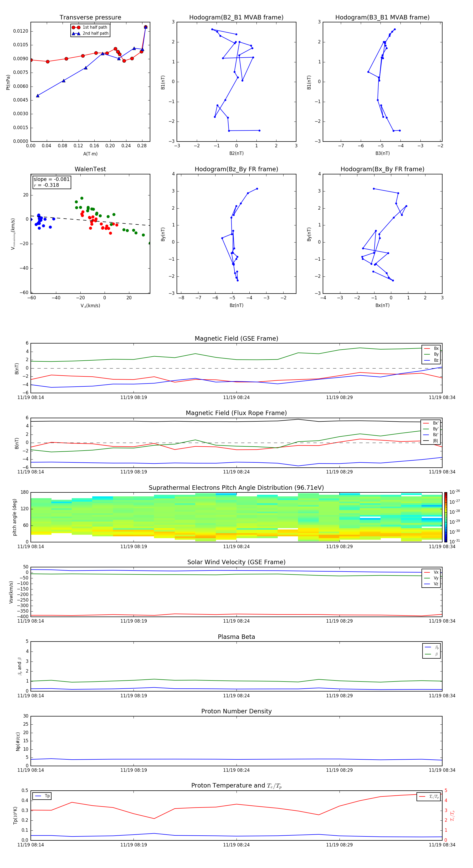The width and height of the screenshot is (473, 868).
Task: Click the 'Np(#/cc)' axis label
Action: pos(18,741)
